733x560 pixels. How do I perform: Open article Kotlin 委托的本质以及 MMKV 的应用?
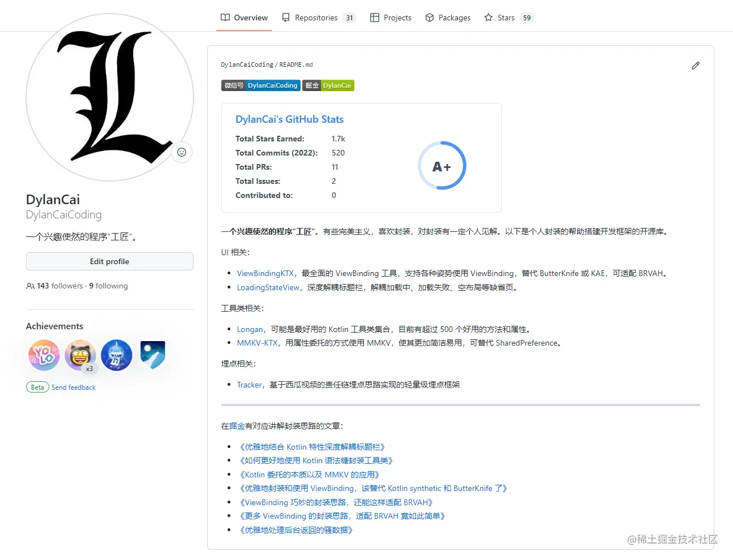tap(310, 475)
